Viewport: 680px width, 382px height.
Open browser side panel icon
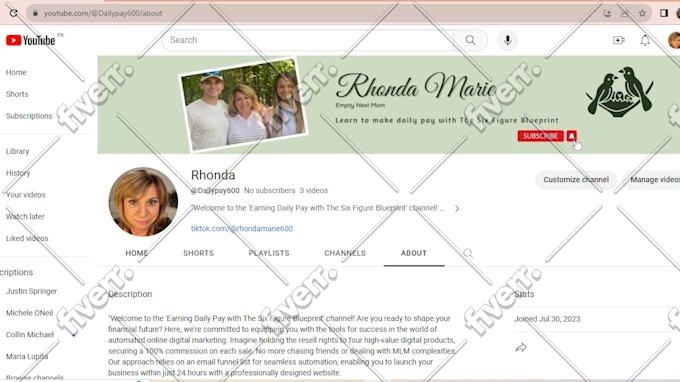[664, 13]
